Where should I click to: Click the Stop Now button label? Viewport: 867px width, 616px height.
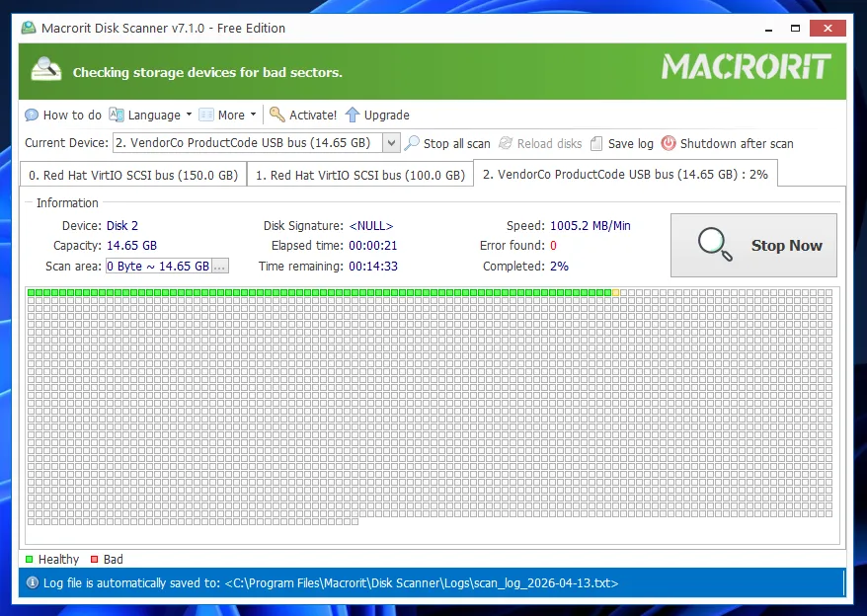[786, 245]
